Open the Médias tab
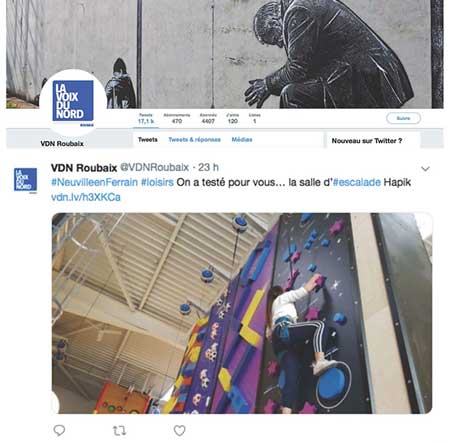The image size is (450, 443). click(x=242, y=140)
